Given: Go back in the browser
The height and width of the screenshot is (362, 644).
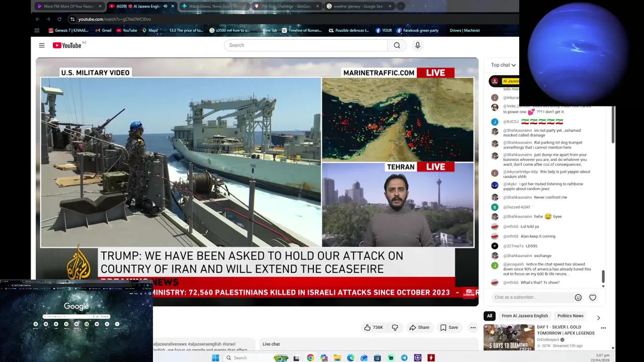Looking at the screenshot, I should (38, 19).
